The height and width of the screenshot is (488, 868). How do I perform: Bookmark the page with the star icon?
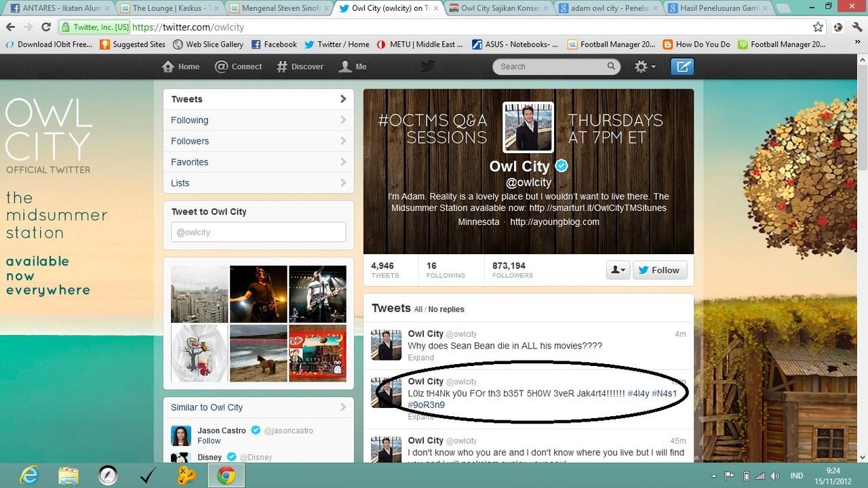[818, 27]
